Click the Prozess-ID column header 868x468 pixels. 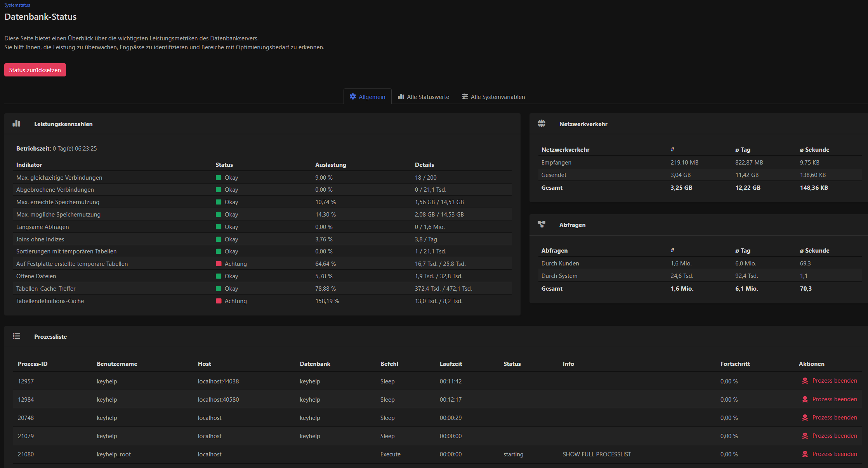[33, 364]
